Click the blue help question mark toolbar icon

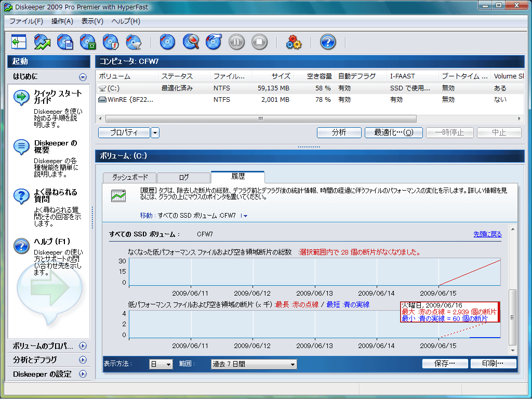pos(328,42)
